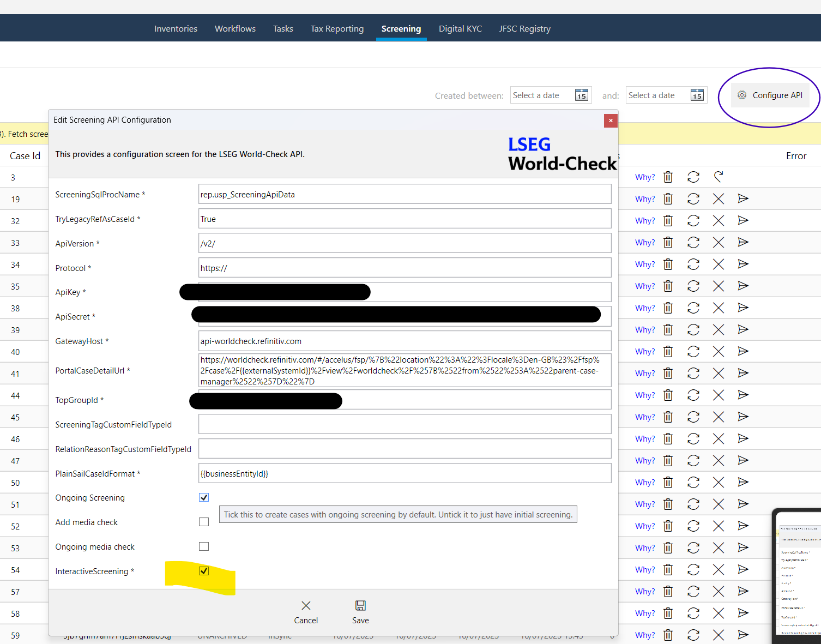Click the RelationReasonTagCustomFieldTypeId field

pos(405,449)
